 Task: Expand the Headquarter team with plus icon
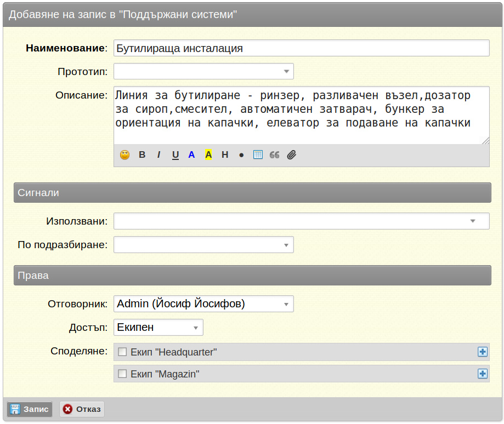483,352
